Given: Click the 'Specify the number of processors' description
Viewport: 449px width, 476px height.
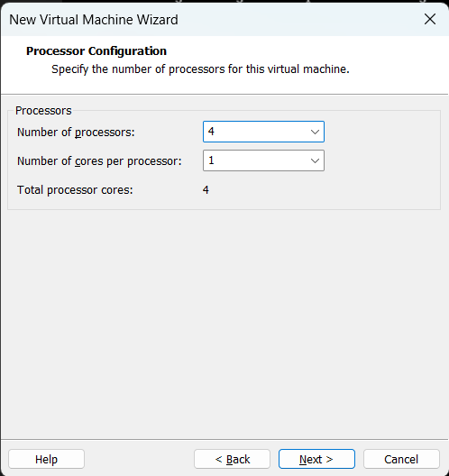Looking at the screenshot, I should [x=200, y=69].
